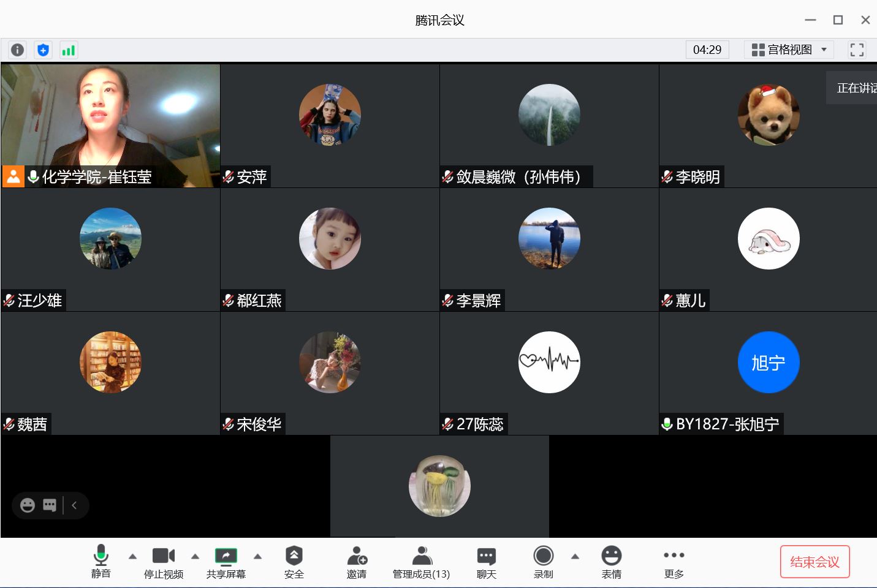Check the green network signal icon

click(68, 50)
